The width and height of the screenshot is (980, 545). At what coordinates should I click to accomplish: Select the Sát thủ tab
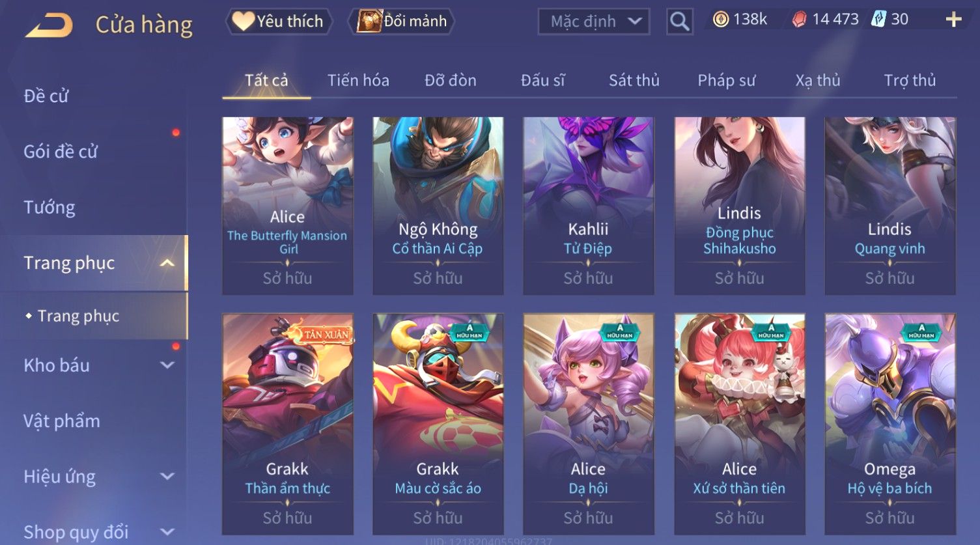tap(634, 81)
